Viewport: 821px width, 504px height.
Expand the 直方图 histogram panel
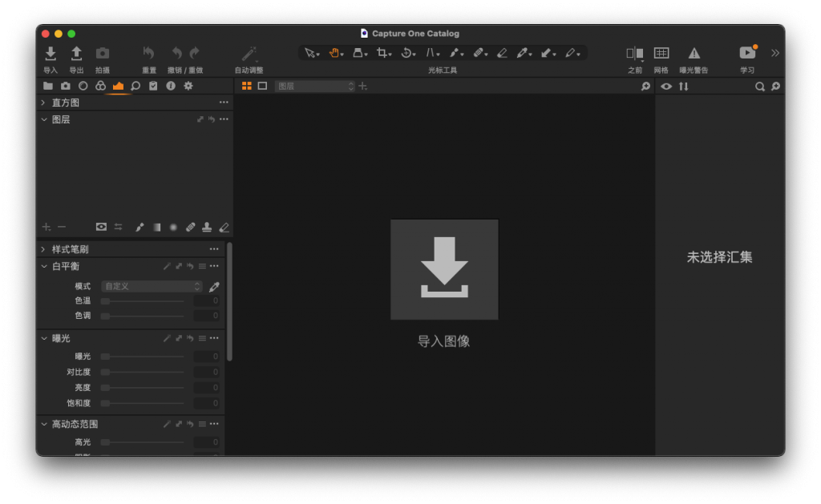pos(43,103)
